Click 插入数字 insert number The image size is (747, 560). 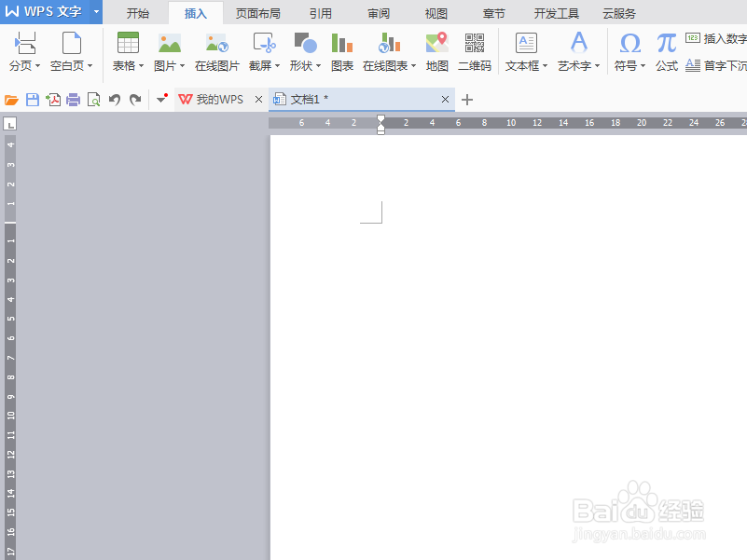coord(716,38)
